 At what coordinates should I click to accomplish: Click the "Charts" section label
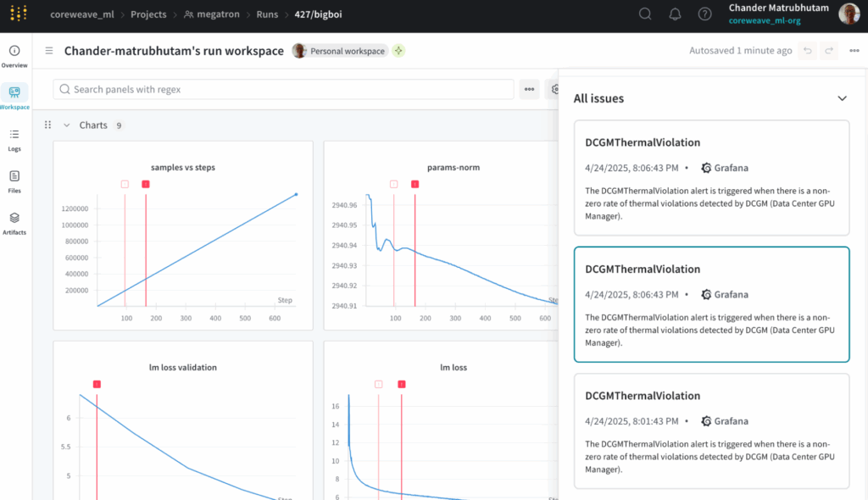[x=93, y=125]
